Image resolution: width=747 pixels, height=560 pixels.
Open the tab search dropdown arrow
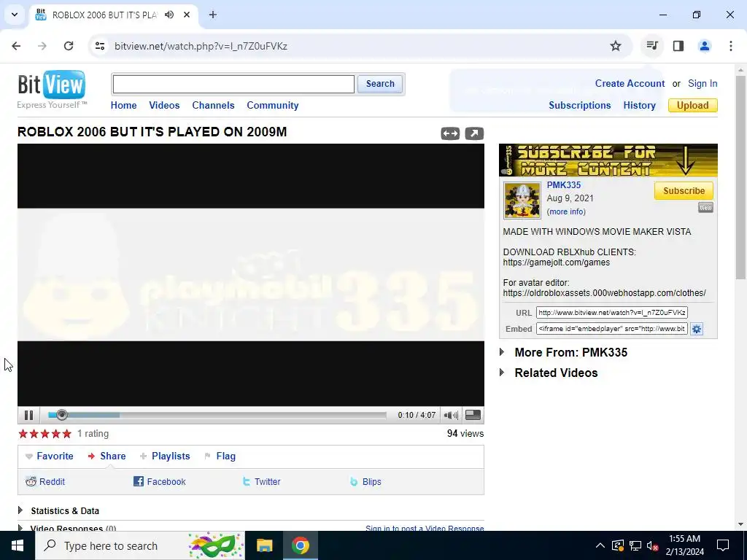[x=15, y=15]
